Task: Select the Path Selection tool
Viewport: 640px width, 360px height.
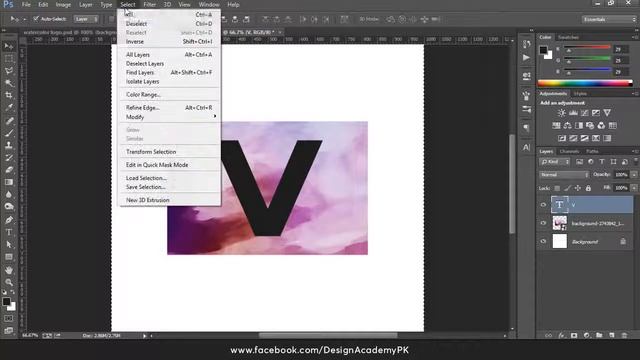Action: 9,244
